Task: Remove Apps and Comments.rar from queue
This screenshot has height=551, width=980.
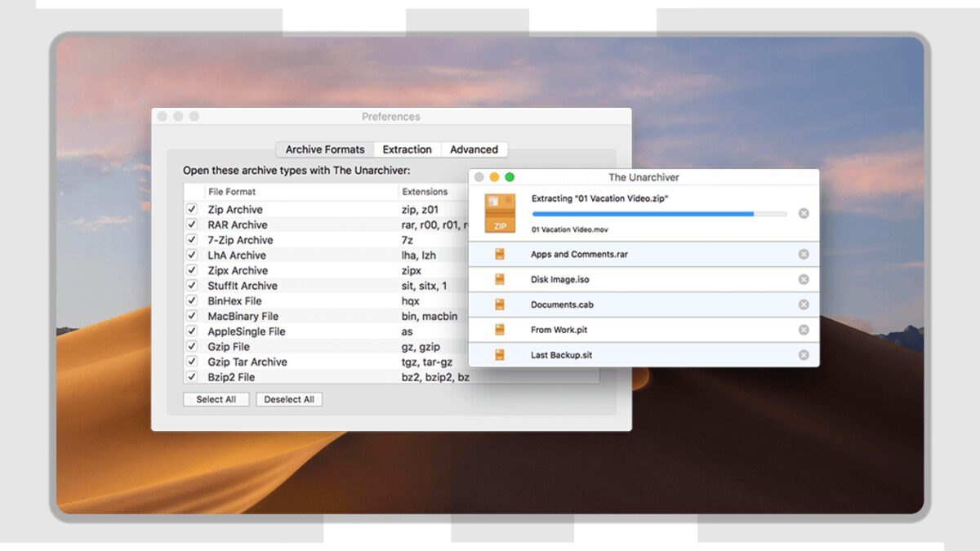Action: pyautogui.click(x=804, y=254)
